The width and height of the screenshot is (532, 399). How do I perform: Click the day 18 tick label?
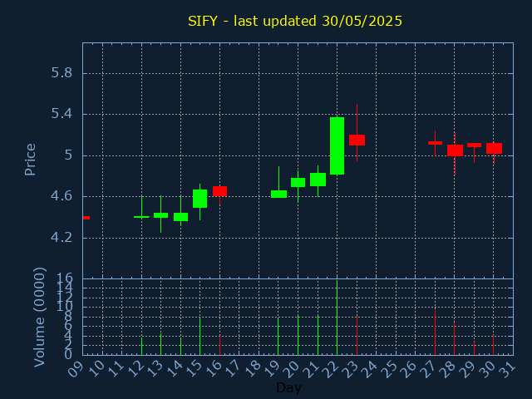[252, 369]
